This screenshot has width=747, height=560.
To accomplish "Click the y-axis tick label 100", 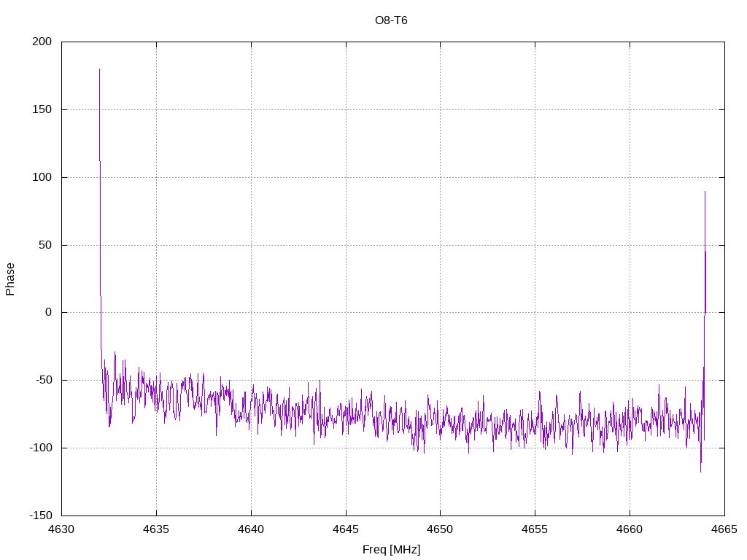I will [x=42, y=177].
